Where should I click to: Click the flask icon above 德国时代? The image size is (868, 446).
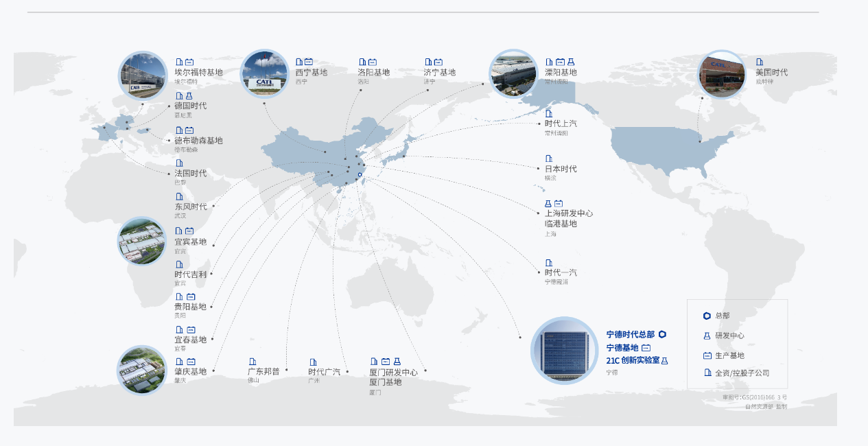189,96
